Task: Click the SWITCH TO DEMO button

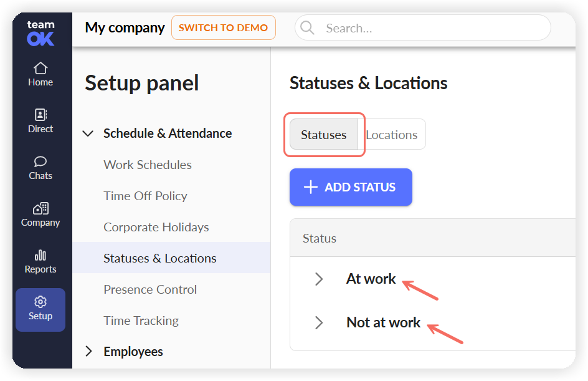Action: (x=224, y=27)
